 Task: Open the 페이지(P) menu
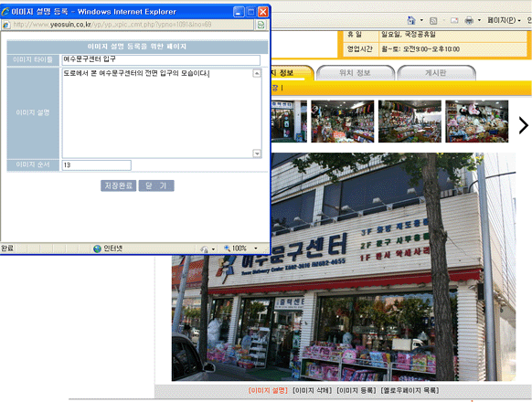click(x=504, y=20)
